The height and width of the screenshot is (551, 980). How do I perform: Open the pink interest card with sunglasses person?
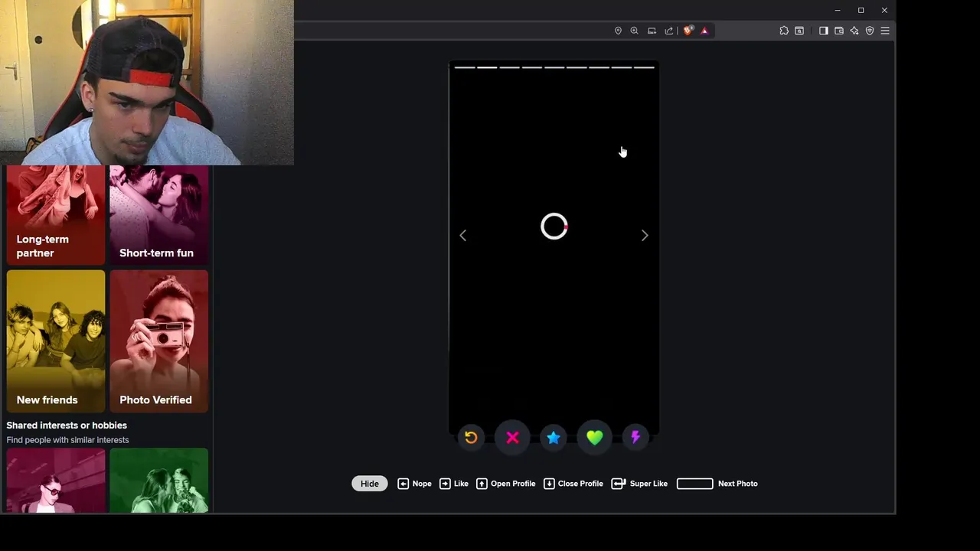56,481
